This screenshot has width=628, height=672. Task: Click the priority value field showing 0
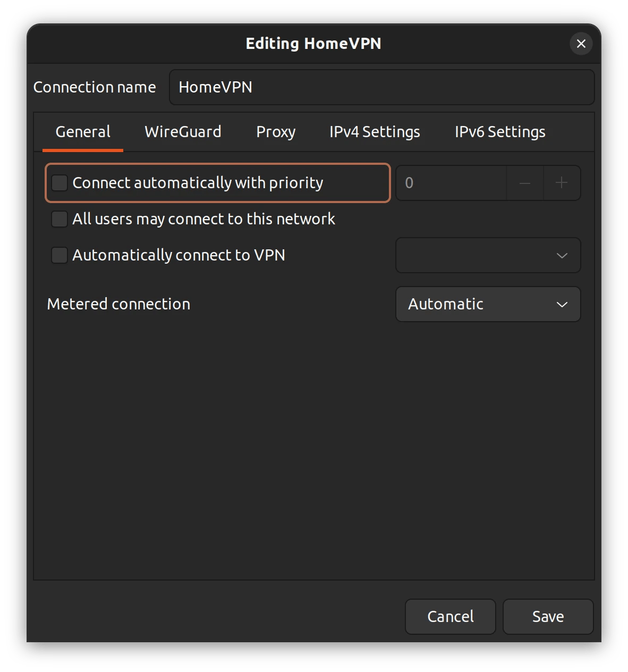(x=451, y=183)
